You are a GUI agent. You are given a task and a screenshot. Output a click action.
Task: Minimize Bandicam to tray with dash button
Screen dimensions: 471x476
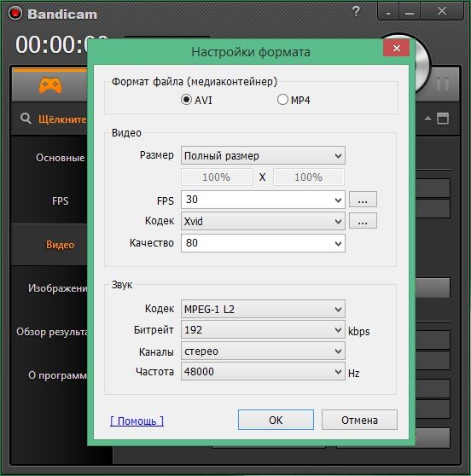pyautogui.click(x=388, y=13)
